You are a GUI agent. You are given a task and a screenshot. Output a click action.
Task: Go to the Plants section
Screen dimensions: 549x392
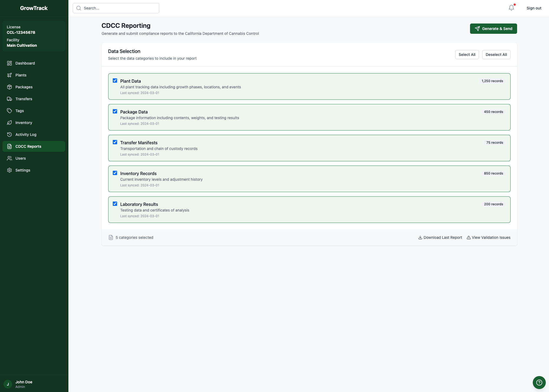point(21,75)
